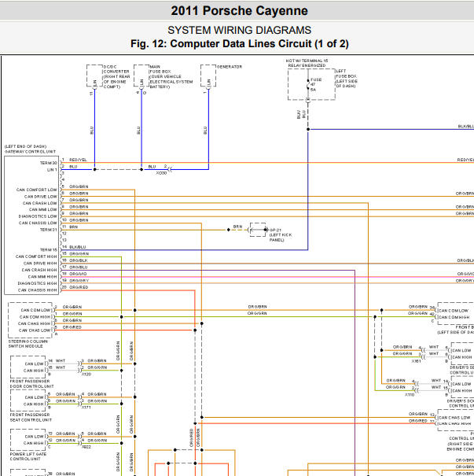This screenshot has width=474, height=476.
Task: Click the "DIAGNOSTICS HIGH" gateway pin
Action: 37,283
